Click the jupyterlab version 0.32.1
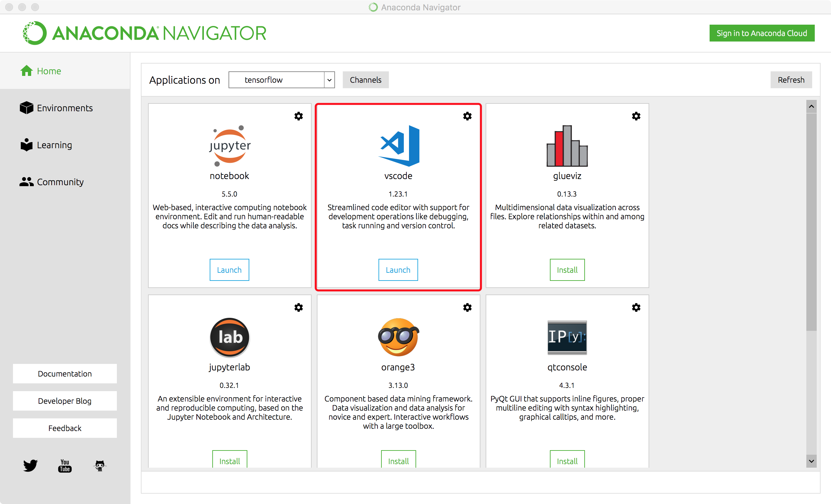This screenshot has height=504, width=831. coord(229,385)
